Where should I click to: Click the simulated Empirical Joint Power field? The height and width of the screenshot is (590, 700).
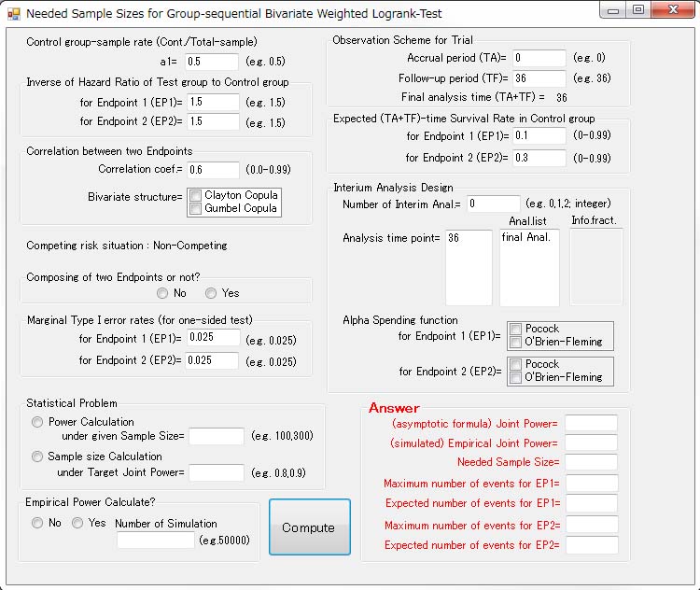click(x=592, y=442)
